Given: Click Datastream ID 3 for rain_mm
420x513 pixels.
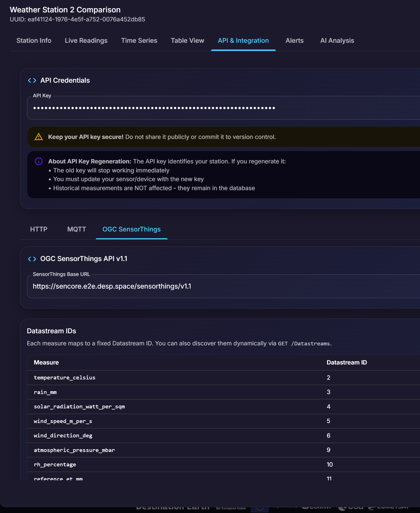Looking at the screenshot, I should (x=328, y=392).
